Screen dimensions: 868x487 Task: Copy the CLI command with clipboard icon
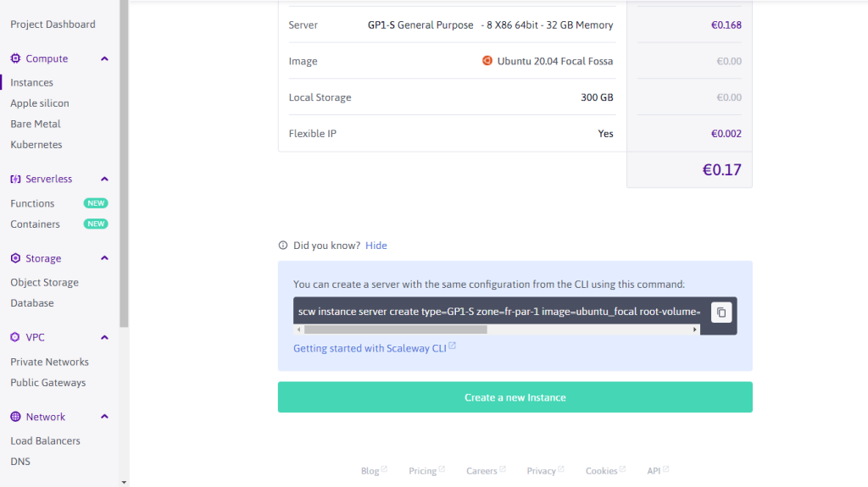(x=721, y=313)
